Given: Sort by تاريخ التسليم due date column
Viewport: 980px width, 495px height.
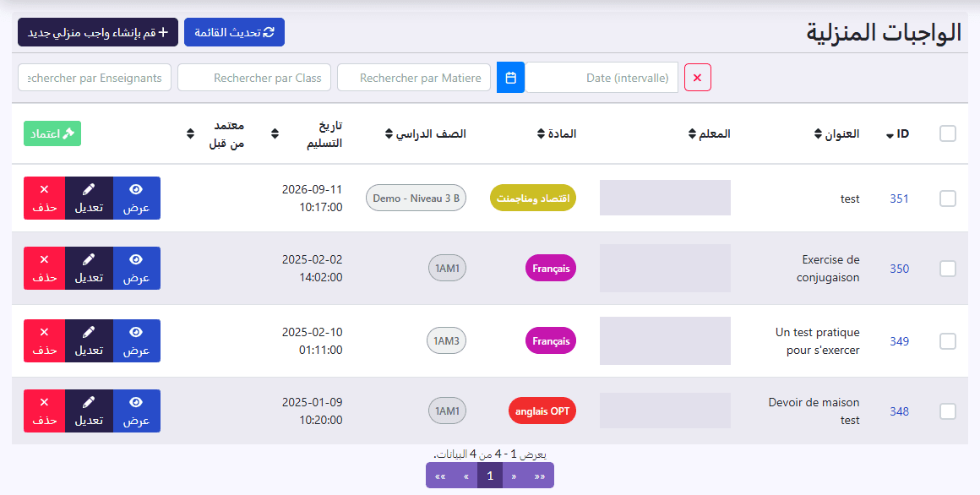Looking at the screenshot, I should click(x=307, y=133).
